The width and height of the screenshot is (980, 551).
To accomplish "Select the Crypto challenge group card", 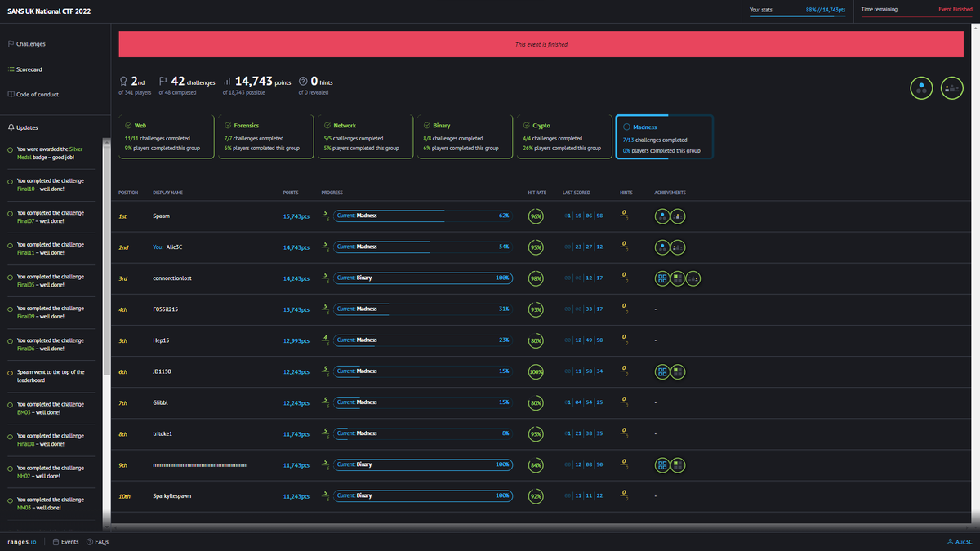I will coord(563,136).
